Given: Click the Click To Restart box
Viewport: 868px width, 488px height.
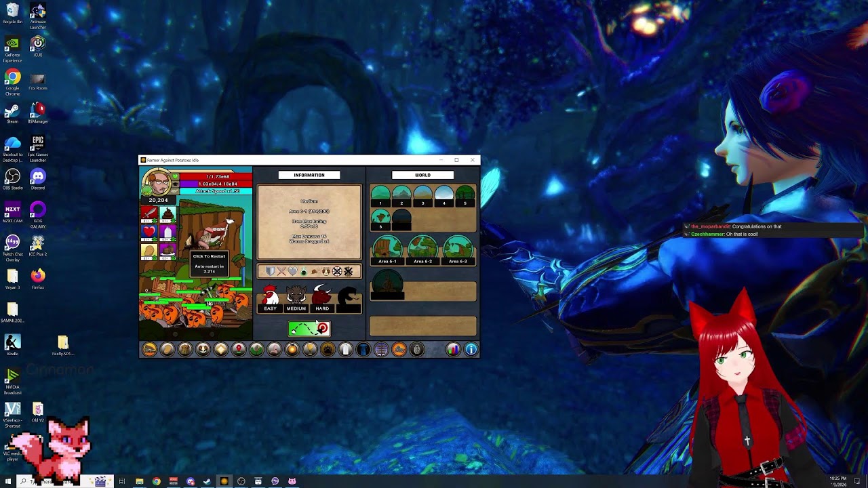Looking at the screenshot, I should pos(209,263).
